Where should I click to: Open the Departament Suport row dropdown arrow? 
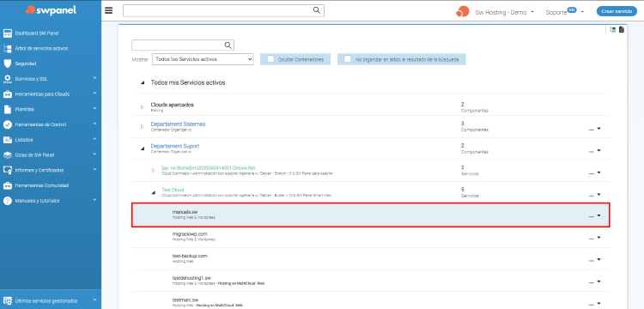[598, 150]
